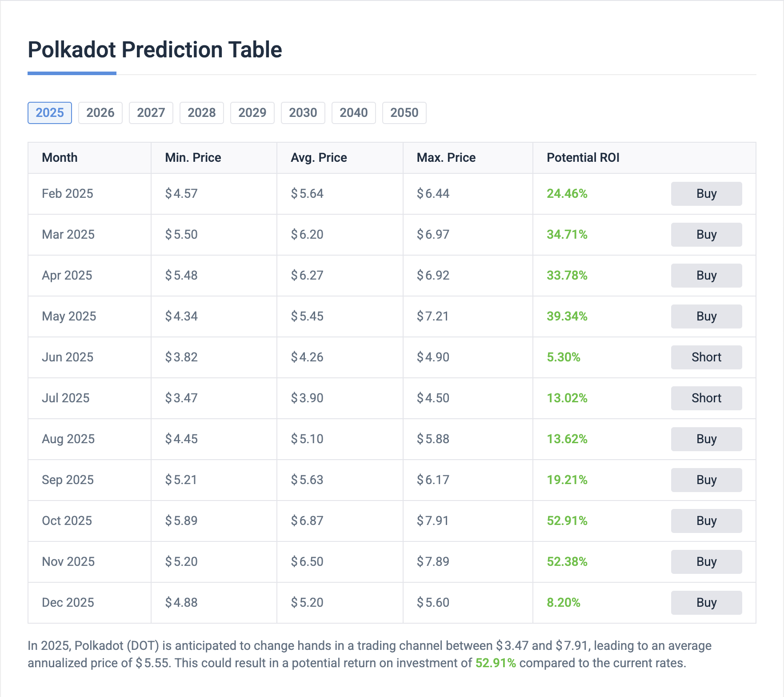Click Short button for Jun 2025

(x=707, y=357)
